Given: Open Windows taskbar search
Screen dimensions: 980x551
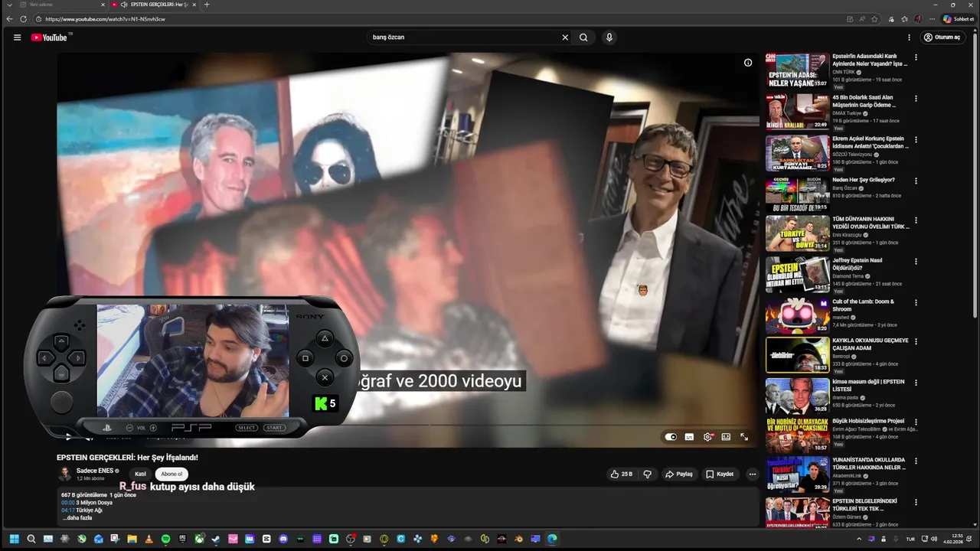Looking at the screenshot, I should tap(31, 539).
